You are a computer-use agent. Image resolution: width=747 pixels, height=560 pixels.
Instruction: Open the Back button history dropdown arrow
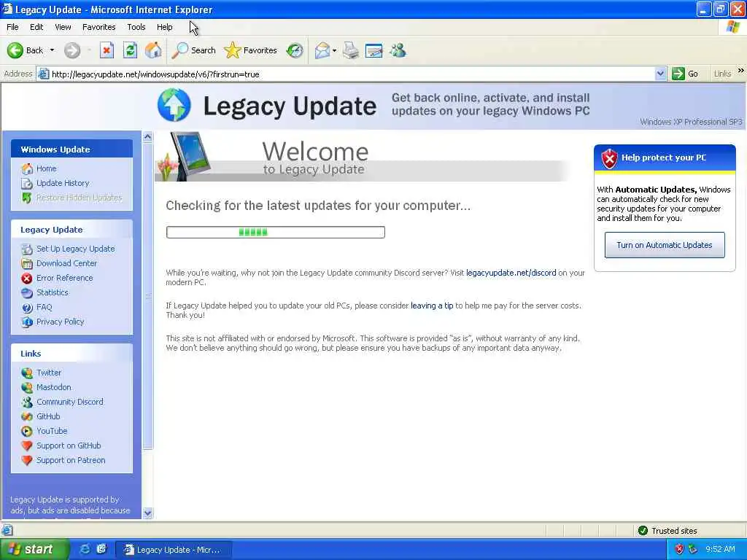pyautogui.click(x=52, y=50)
